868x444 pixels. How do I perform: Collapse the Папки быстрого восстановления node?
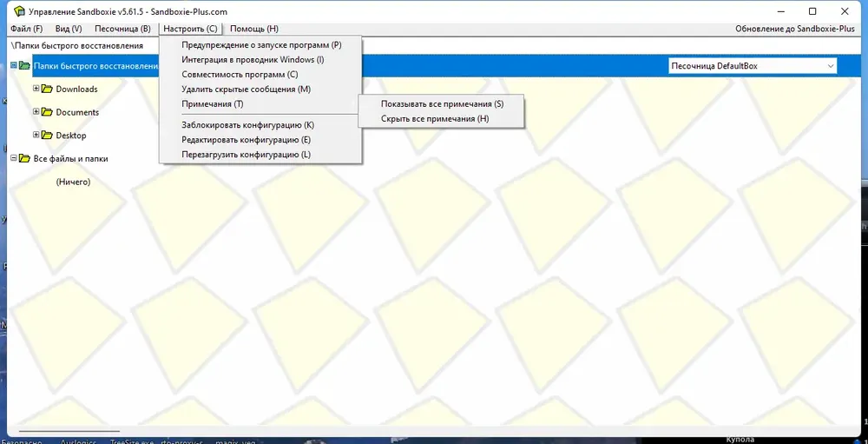click(14, 65)
